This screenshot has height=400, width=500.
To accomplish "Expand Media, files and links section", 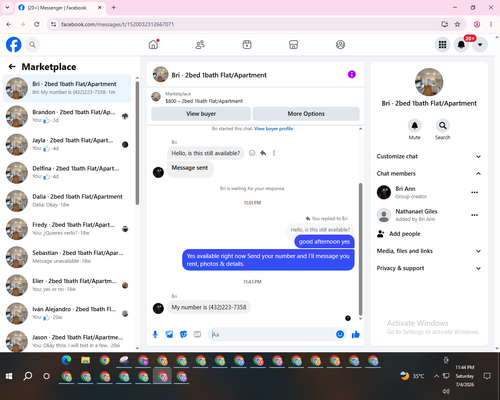I will pyautogui.click(x=429, y=251).
